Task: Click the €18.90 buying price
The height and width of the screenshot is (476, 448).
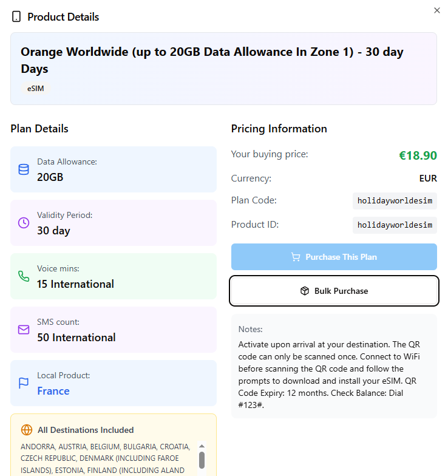Action: (x=418, y=155)
